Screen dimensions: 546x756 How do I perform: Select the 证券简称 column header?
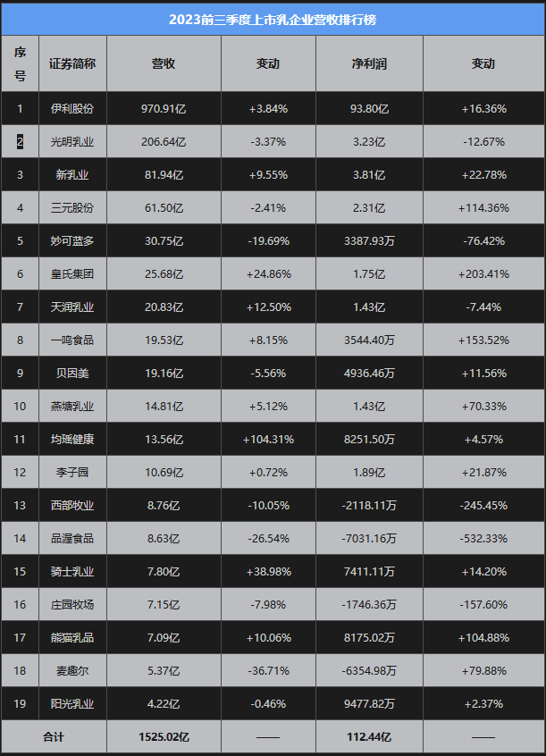(72, 63)
